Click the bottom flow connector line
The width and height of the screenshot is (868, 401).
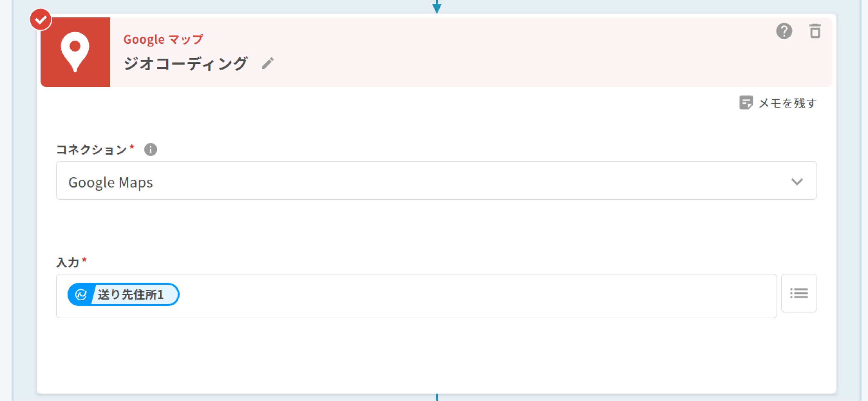[x=437, y=397]
